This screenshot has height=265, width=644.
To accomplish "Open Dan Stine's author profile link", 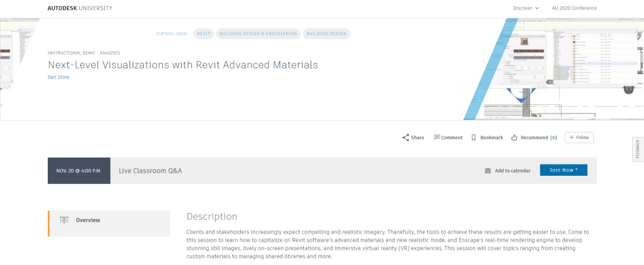I will click(x=58, y=77).
